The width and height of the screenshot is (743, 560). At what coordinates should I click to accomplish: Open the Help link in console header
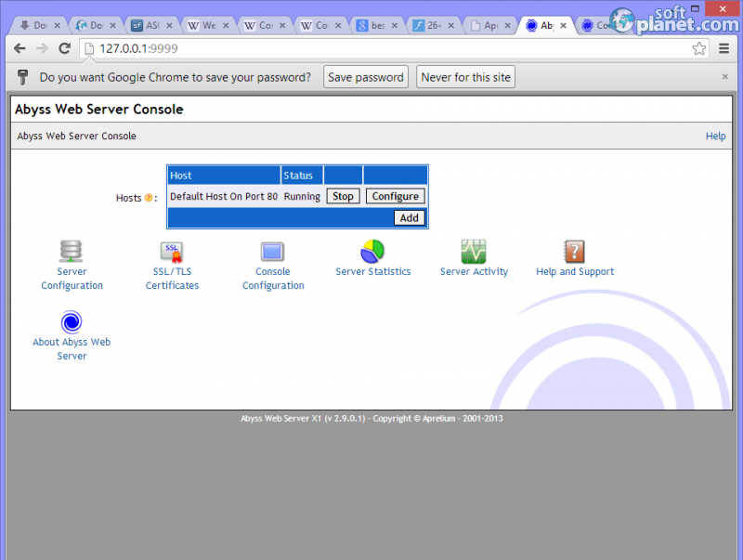(715, 136)
